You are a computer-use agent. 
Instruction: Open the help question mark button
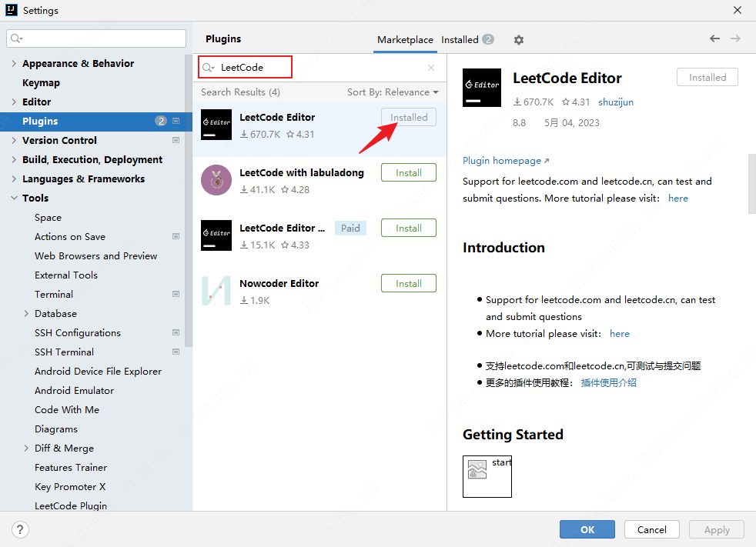[x=20, y=529]
